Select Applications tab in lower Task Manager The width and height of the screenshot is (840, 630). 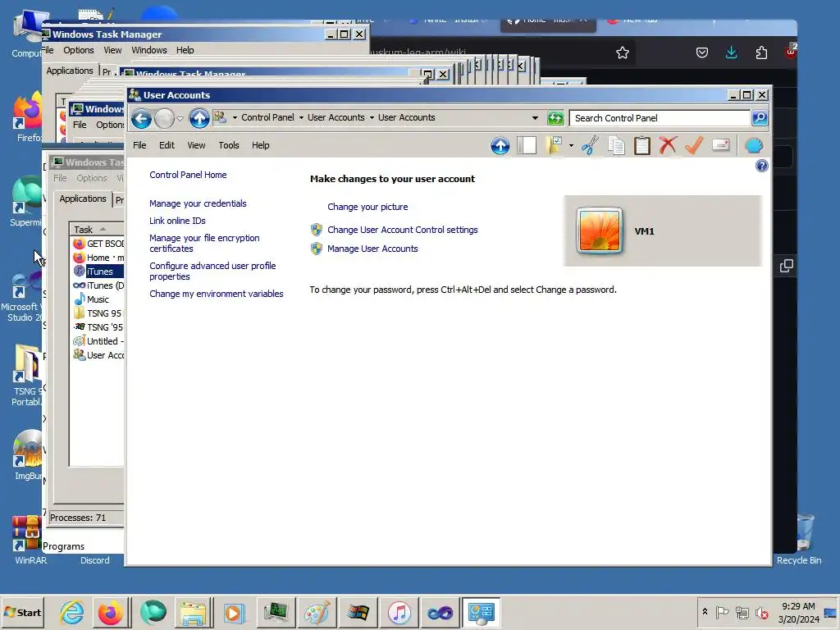pos(83,199)
